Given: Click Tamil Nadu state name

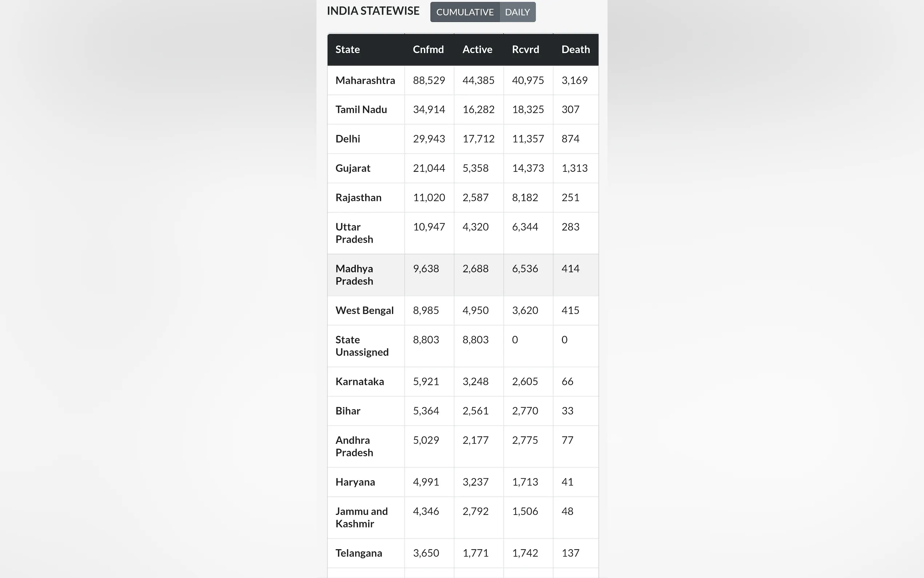Looking at the screenshot, I should click(361, 110).
